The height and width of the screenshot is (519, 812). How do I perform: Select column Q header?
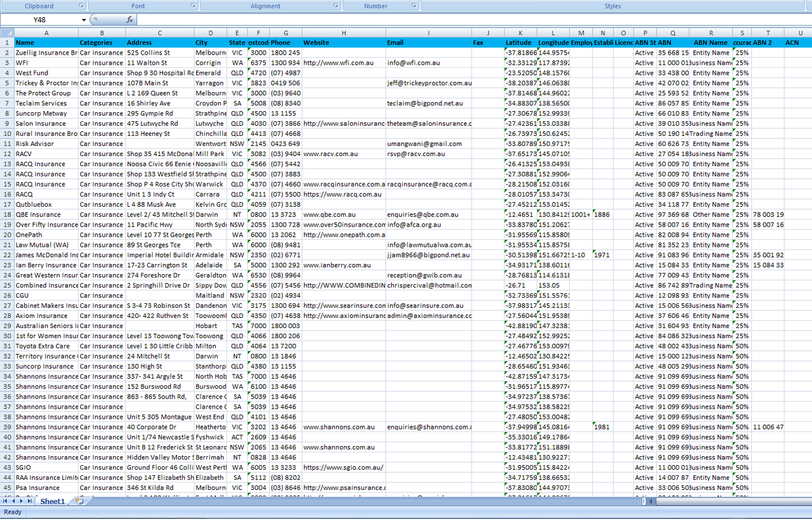[674, 33]
